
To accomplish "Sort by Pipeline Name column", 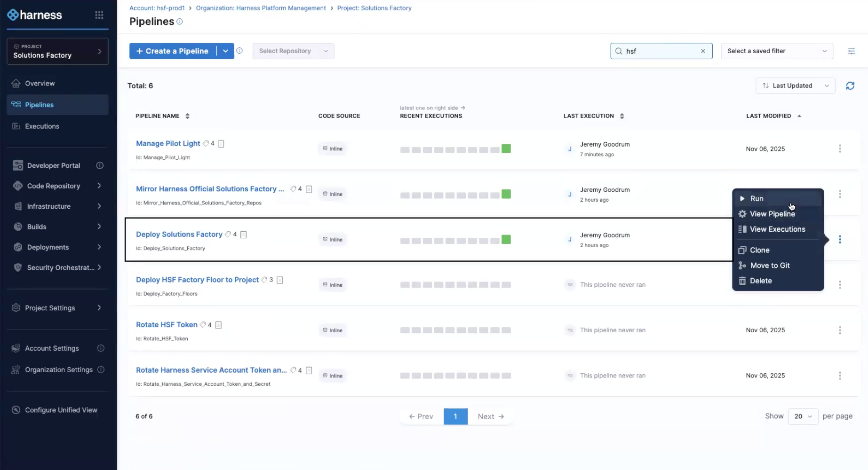I will tap(187, 116).
